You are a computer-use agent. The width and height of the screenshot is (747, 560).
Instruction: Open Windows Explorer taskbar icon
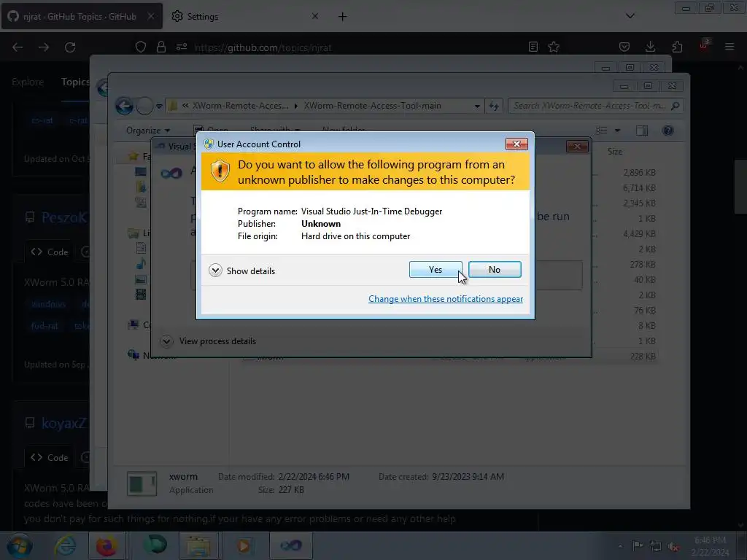pos(198,545)
